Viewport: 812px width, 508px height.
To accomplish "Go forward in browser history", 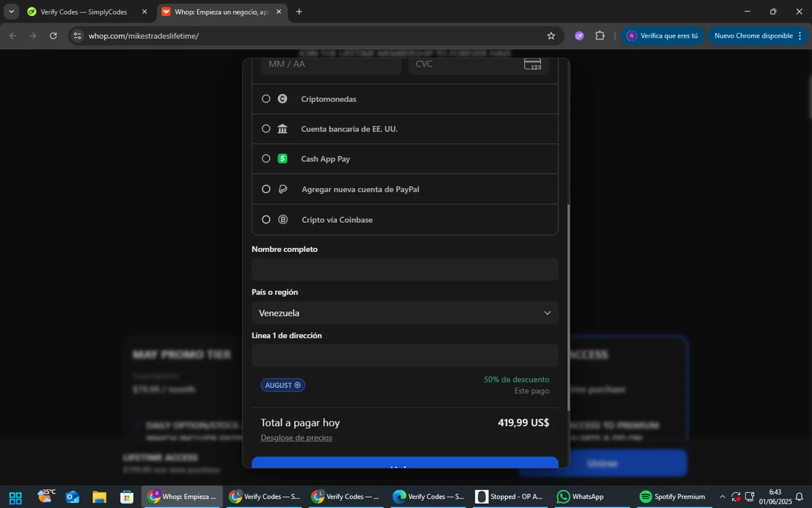I will [33, 36].
